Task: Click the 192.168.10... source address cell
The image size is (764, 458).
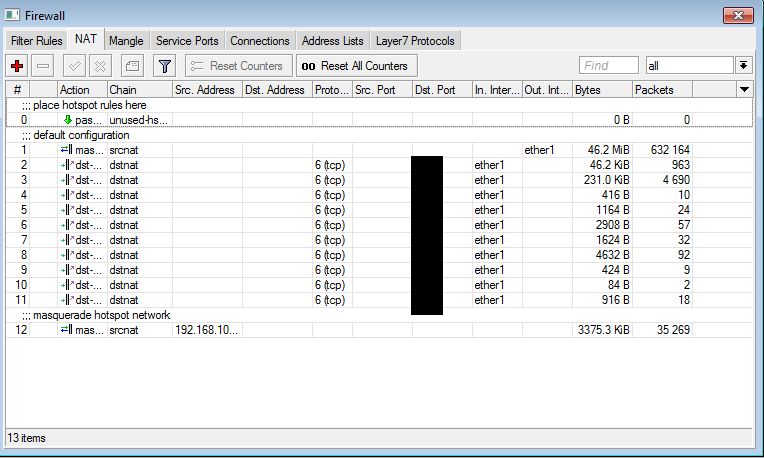Action: (x=207, y=330)
